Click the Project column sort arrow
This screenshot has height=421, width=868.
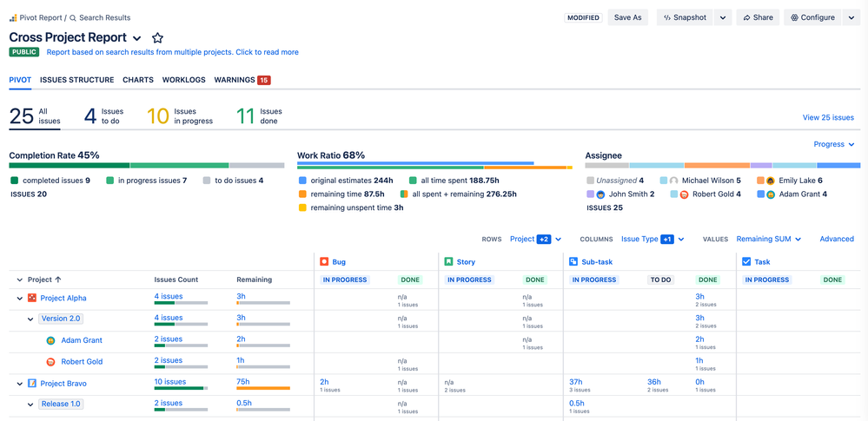pos(58,280)
